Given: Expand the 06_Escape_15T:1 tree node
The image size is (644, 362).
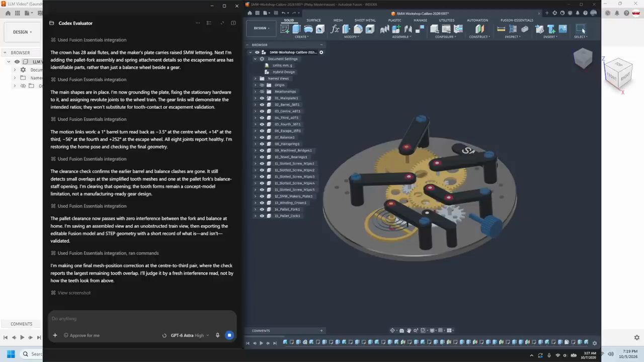Looking at the screenshot, I should pos(255,131).
